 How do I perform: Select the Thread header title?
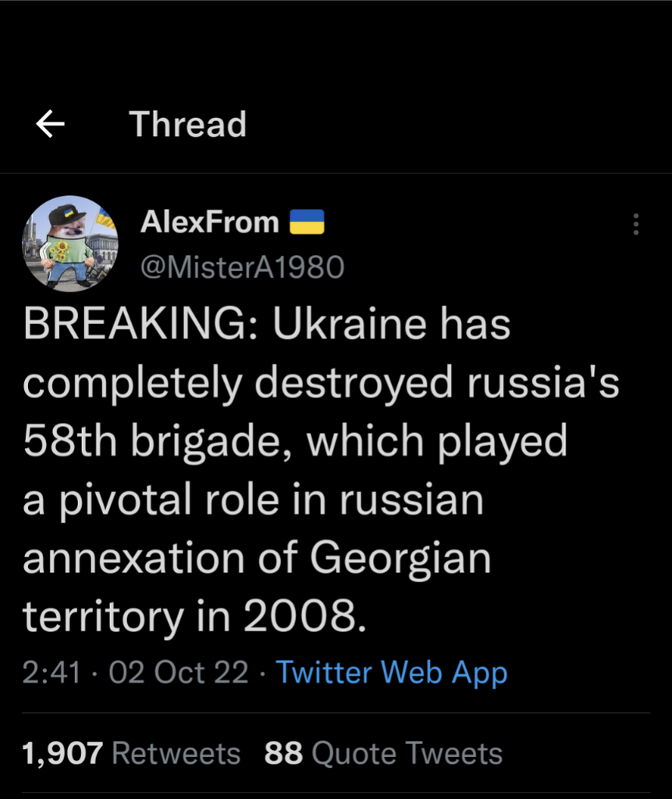click(x=187, y=124)
